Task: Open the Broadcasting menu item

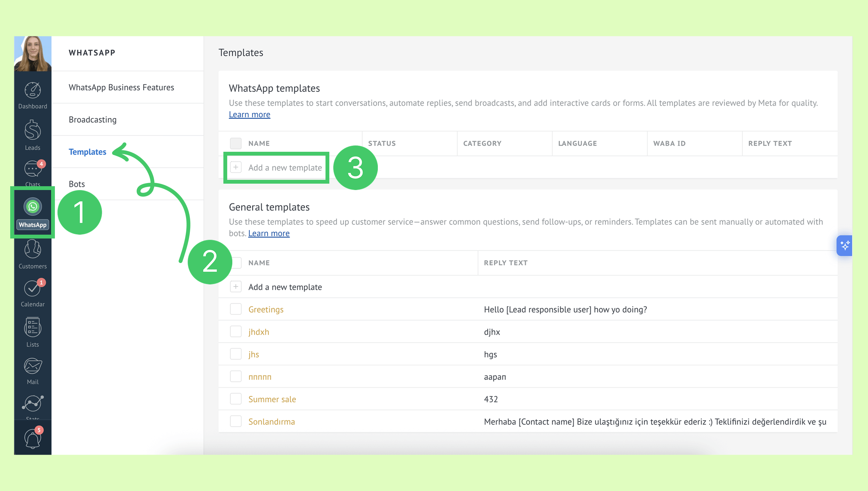Action: click(128, 120)
